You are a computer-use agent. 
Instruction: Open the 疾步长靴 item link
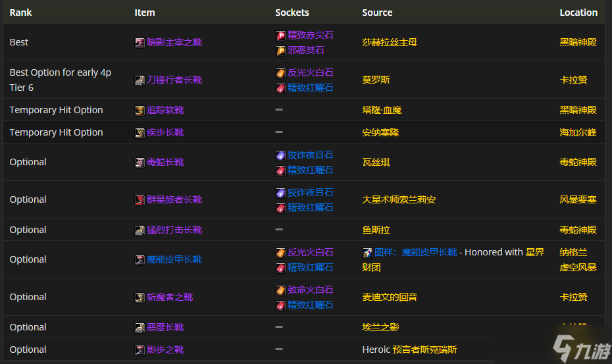click(165, 132)
